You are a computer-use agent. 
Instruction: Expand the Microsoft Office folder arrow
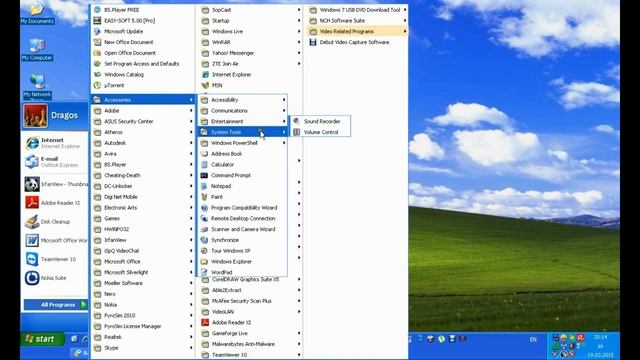click(191, 262)
